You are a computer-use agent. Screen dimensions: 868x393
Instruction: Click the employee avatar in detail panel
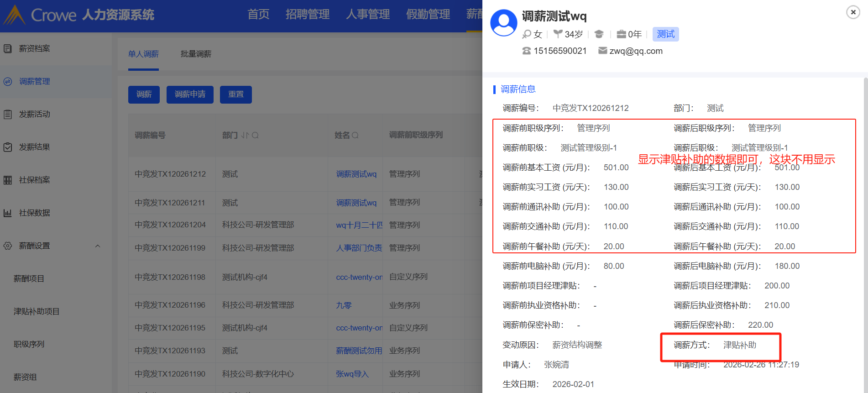click(x=503, y=23)
